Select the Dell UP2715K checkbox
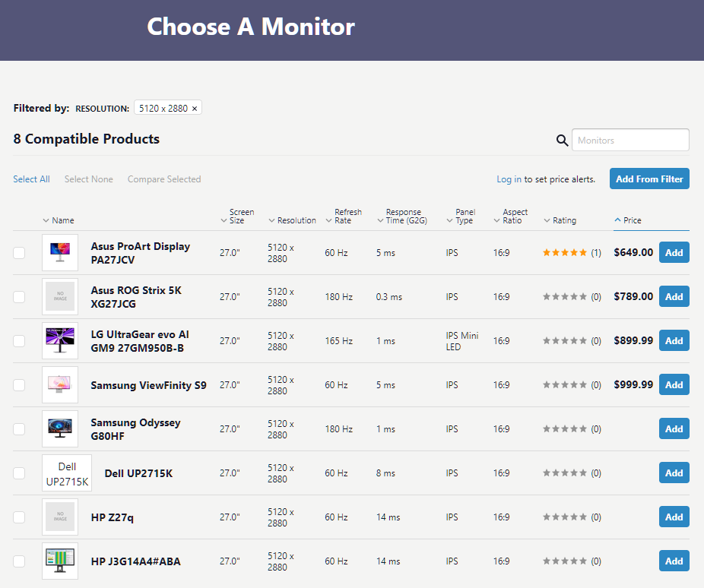This screenshot has height=588, width=704. pyautogui.click(x=19, y=473)
